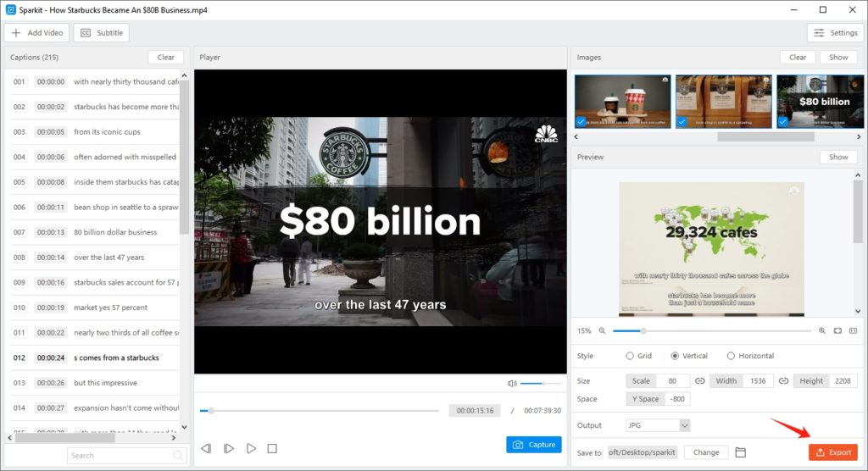Click the Save to path 'oft/Desktop/sparkit'

643,452
